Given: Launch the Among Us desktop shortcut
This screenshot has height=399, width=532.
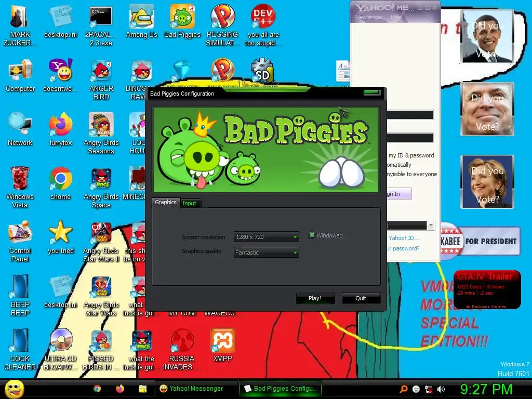Looking at the screenshot, I should [141, 21].
